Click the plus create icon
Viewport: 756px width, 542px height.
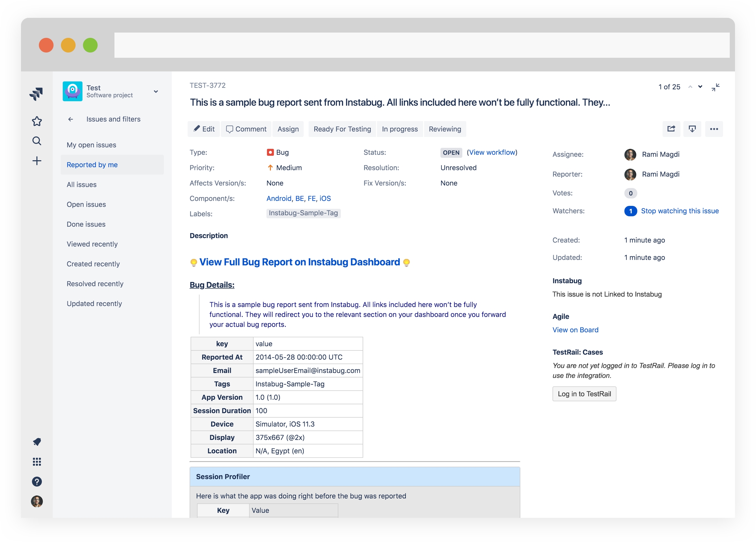point(37,161)
